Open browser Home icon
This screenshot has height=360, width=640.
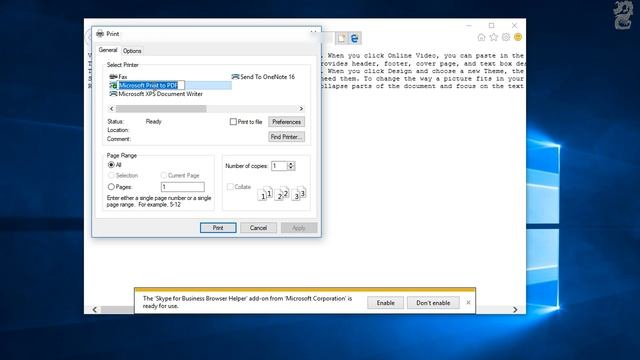pyautogui.click(x=481, y=38)
